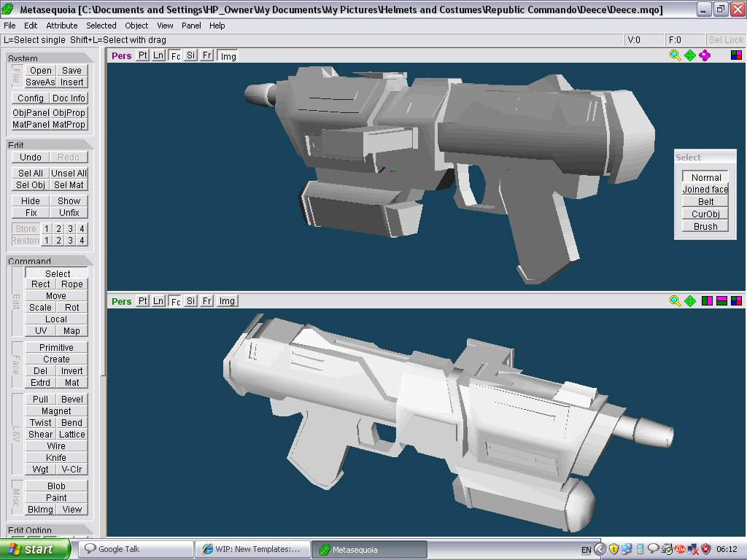Viewport: 747px width, 560px height.
Task: Toggle Pt point display in upper viewport
Action: [x=142, y=55]
